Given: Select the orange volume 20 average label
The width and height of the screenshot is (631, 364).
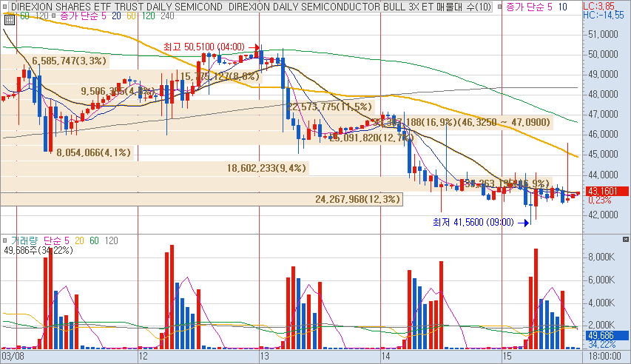Looking at the screenshot, I should click(79, 240).
